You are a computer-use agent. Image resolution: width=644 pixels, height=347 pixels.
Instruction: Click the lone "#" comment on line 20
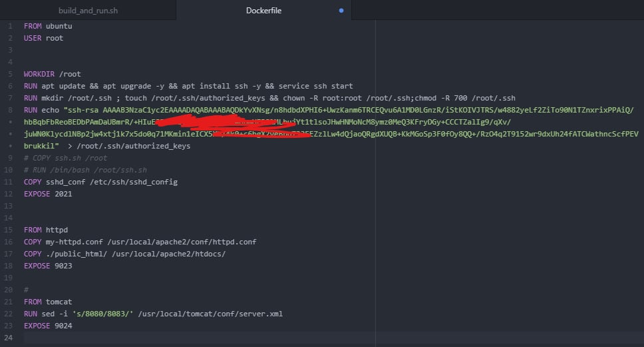coord(27,290)
